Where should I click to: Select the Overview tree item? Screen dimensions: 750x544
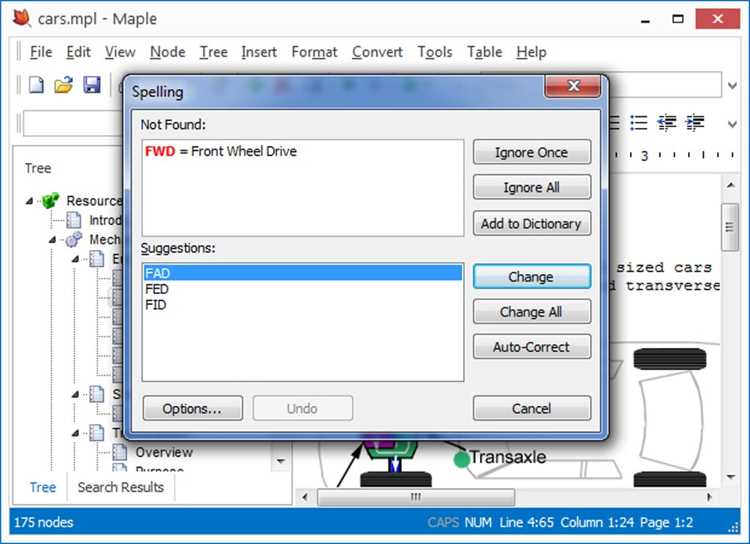(164, 452)
